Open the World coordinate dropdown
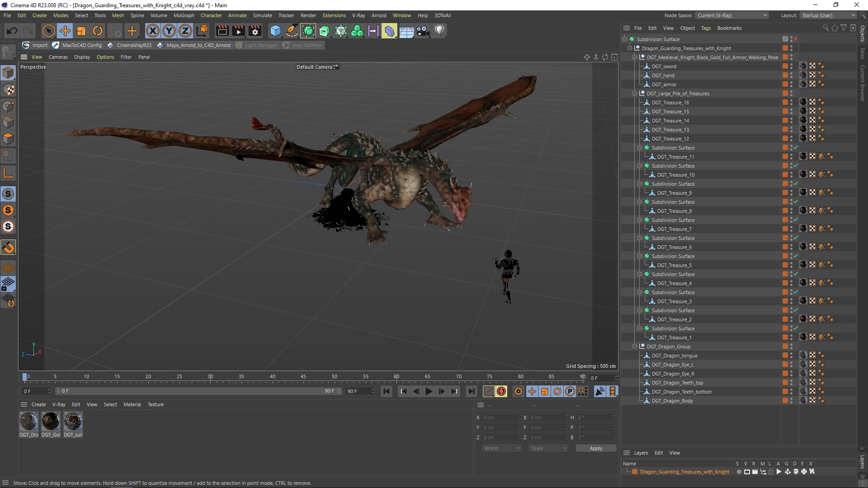The height and width of the screenshot is (488, 868). [x=501, y=448]
